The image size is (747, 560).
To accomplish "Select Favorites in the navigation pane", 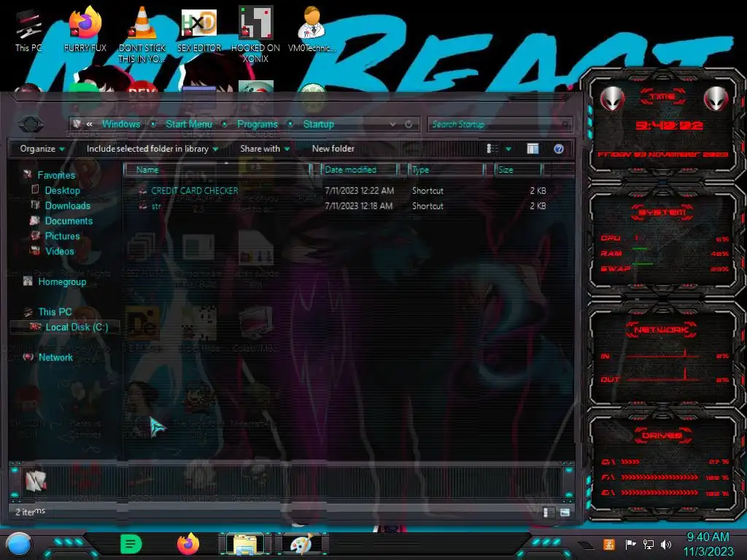I will 56,175.
